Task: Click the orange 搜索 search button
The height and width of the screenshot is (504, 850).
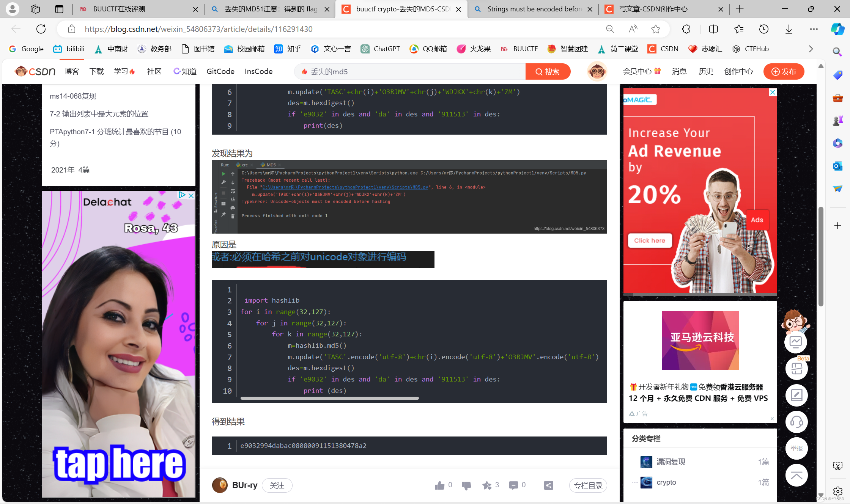Action: pos(548,72)
